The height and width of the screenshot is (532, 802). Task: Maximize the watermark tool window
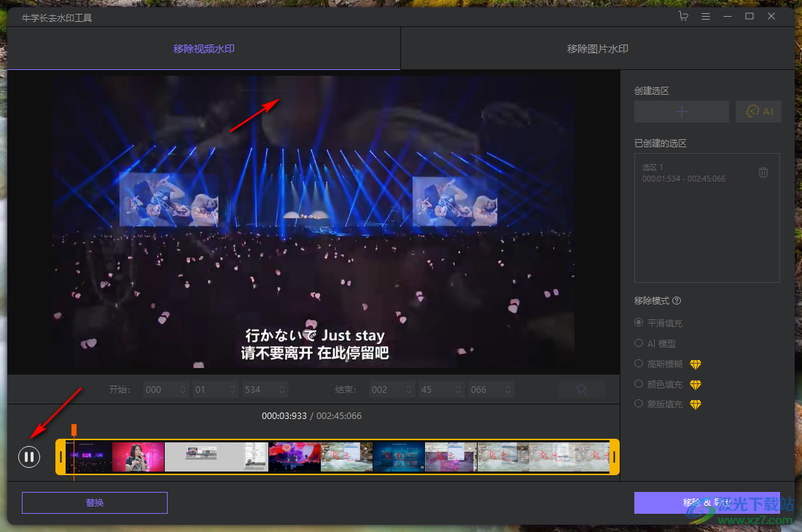click(x=750, y=16)
